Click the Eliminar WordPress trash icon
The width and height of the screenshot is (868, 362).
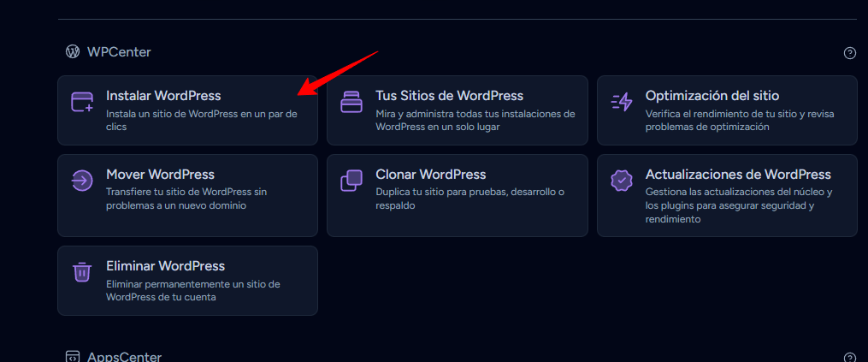pyautogui.click(x=82, y=272)
